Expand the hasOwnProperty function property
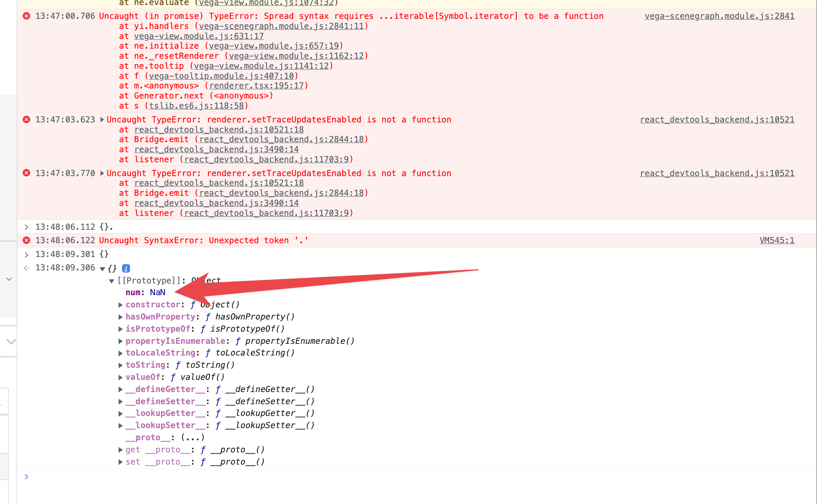Screen dimensions: 817x504 pos(120,317)
